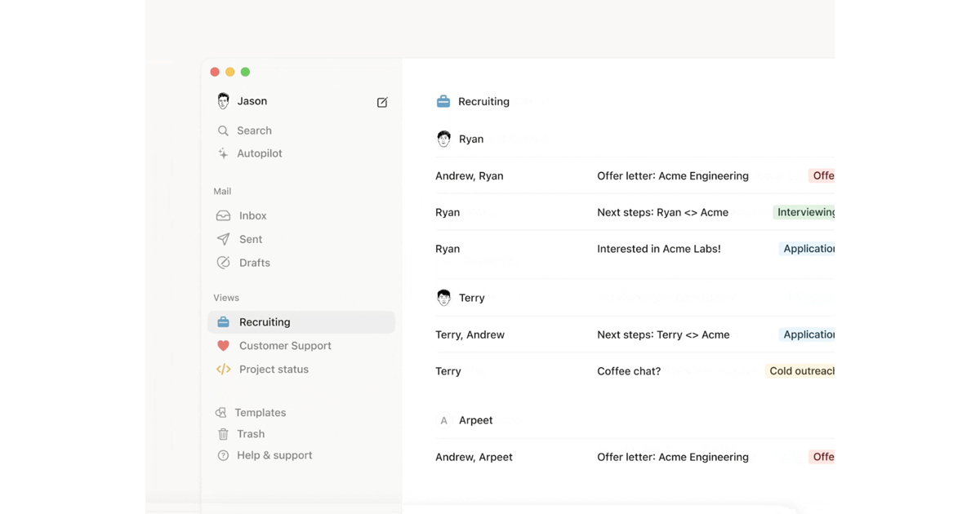Click the Autopilot sparkle icon

coord(223,153)
